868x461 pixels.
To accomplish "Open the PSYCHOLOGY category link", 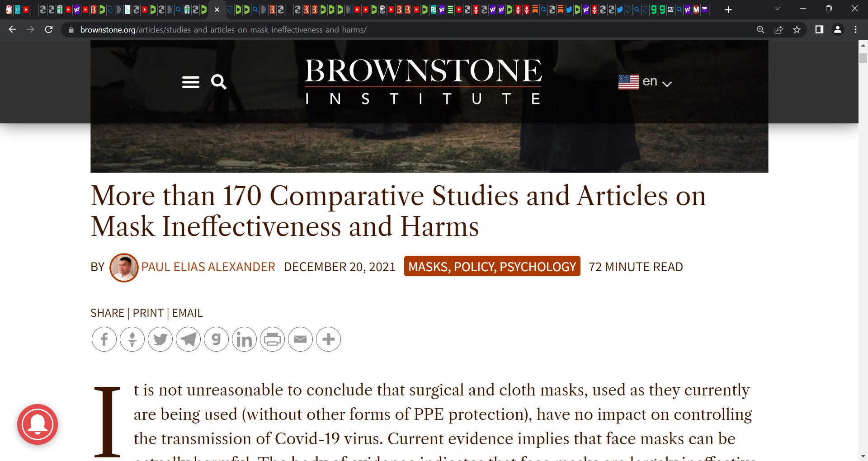I will pyautogui.click(x=538, y=267).
